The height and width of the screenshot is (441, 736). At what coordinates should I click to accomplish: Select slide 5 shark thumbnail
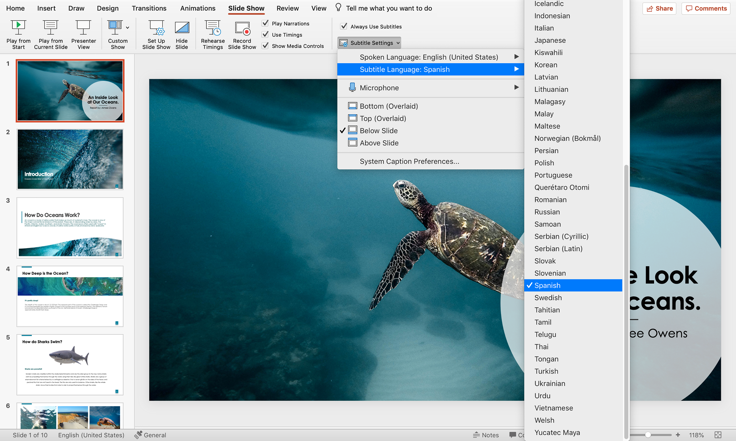[x=70, y=365]
